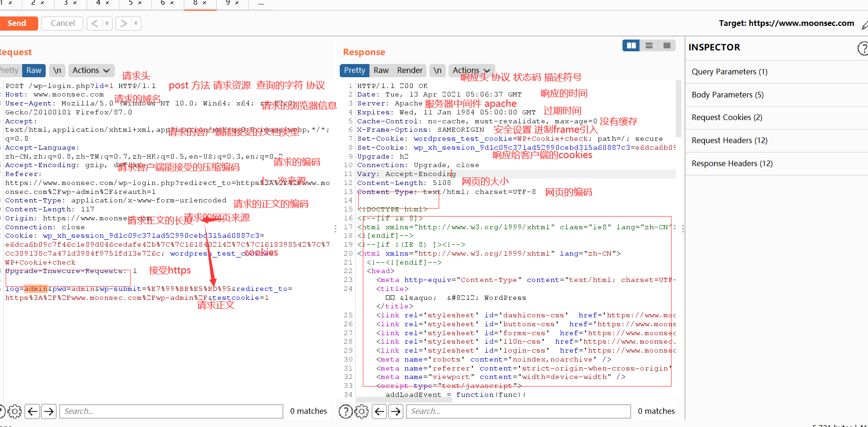Open Response panel search settings gear

[x=361, y=411]
